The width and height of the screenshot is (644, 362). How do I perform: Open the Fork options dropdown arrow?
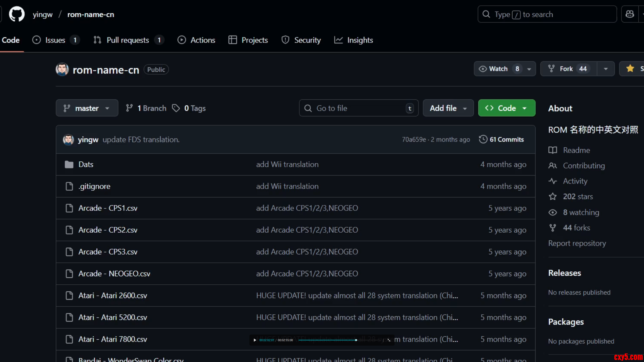click(x=605, y=69)
